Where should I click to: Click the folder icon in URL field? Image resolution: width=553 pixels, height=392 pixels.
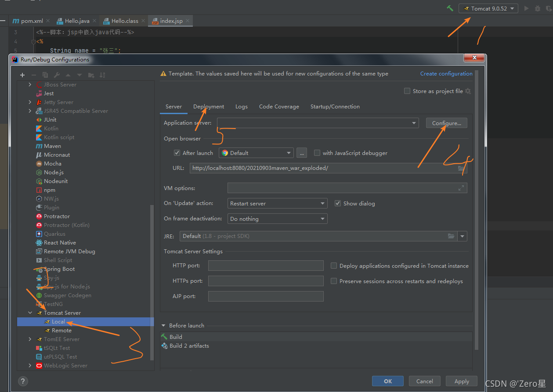pos(461,168)
